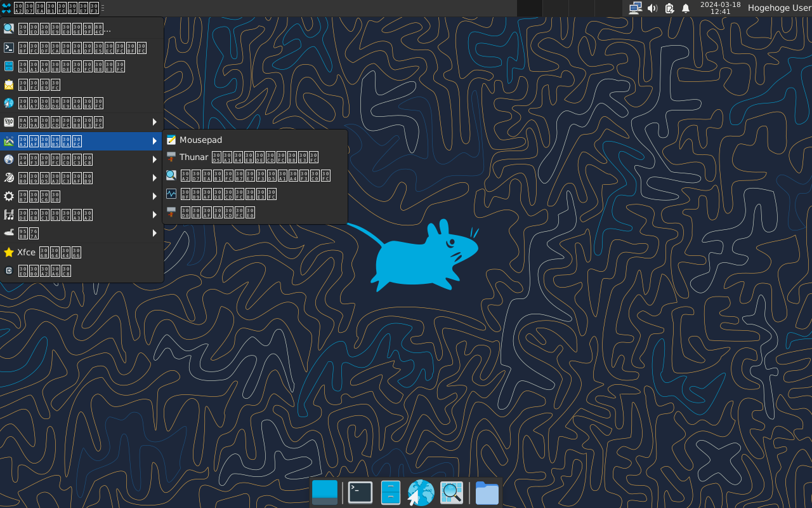Launch the web browser entry in the menu
The height and width of the screenshot is (508, 812).
[82, 103]
